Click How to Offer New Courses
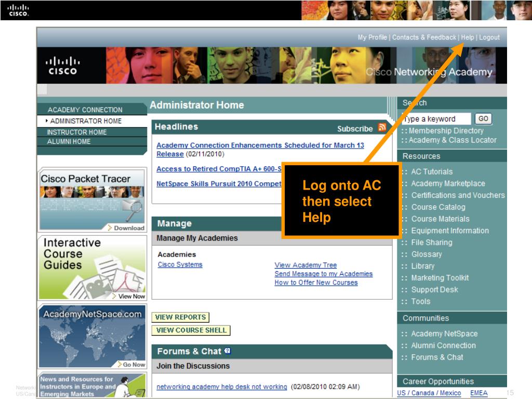 click(x=316, y=283)
